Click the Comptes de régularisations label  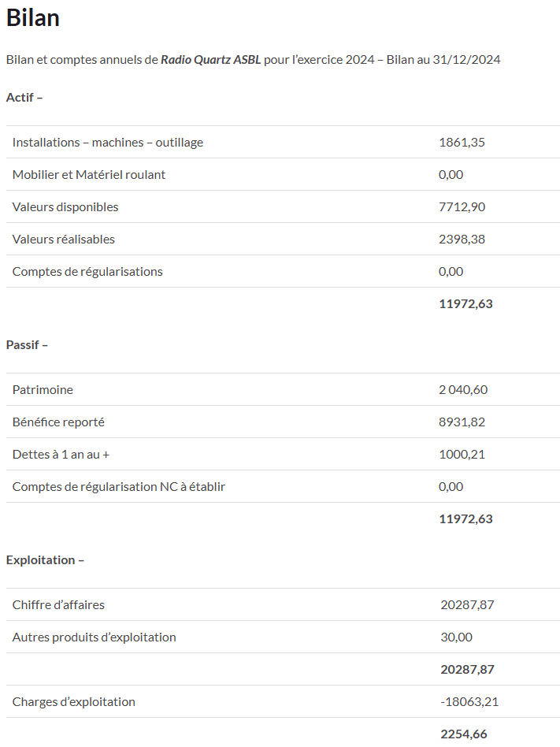pos(87,272)
